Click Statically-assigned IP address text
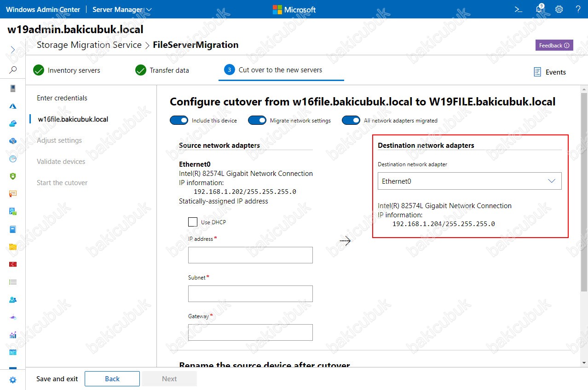Screen dimensions: 588x390 [224, 201]
